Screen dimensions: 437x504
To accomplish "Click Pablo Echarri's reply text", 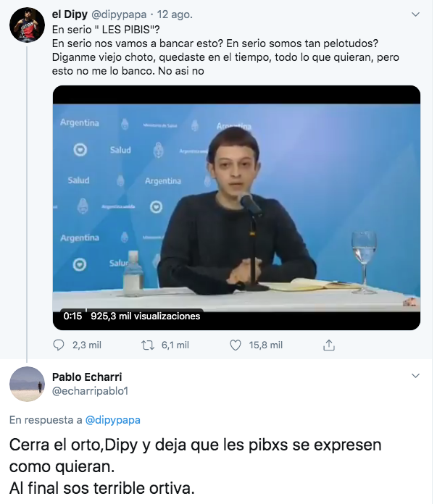I will tap(196, 466).
